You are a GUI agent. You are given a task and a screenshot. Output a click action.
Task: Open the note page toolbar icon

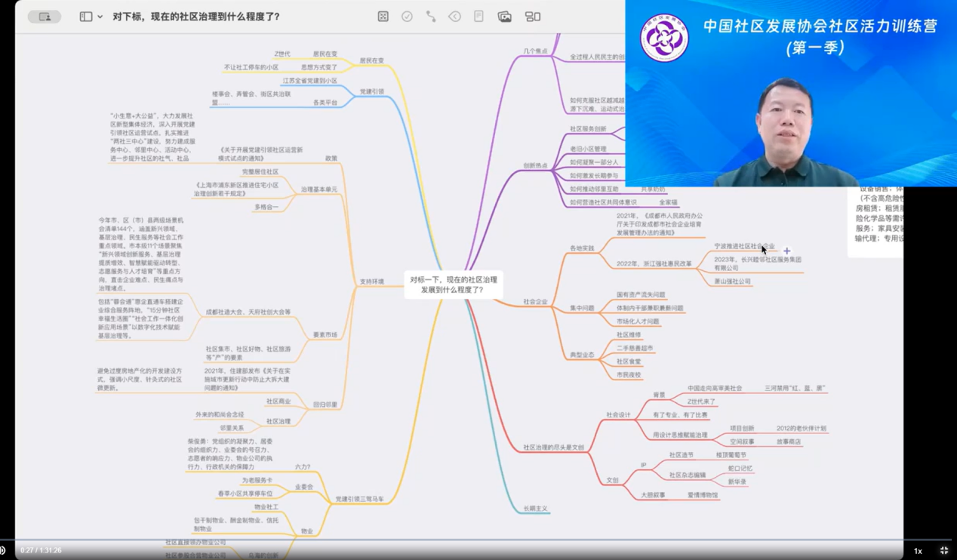(x=478, y=17)
